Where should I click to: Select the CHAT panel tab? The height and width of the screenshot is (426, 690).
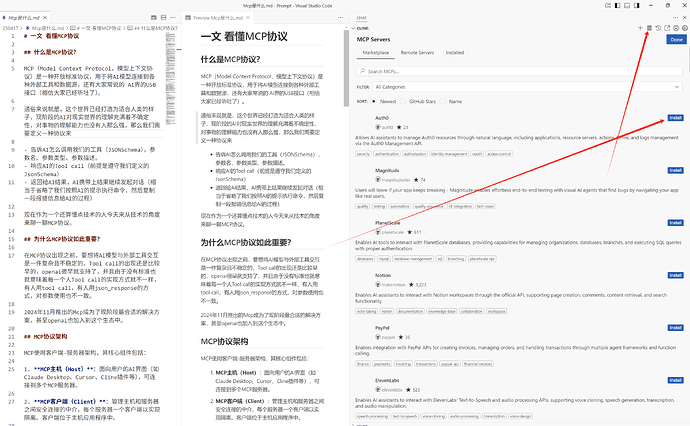point(362,18)
